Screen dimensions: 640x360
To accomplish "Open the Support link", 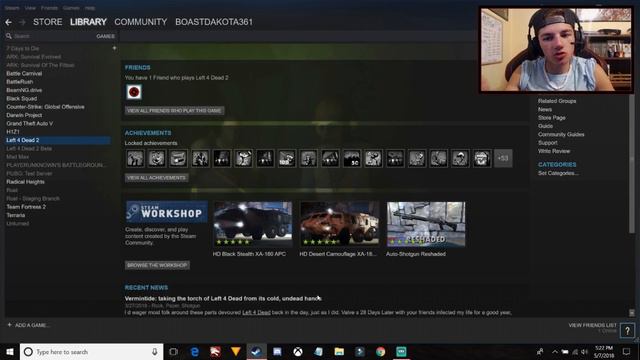I will click(x=547, y=143).
